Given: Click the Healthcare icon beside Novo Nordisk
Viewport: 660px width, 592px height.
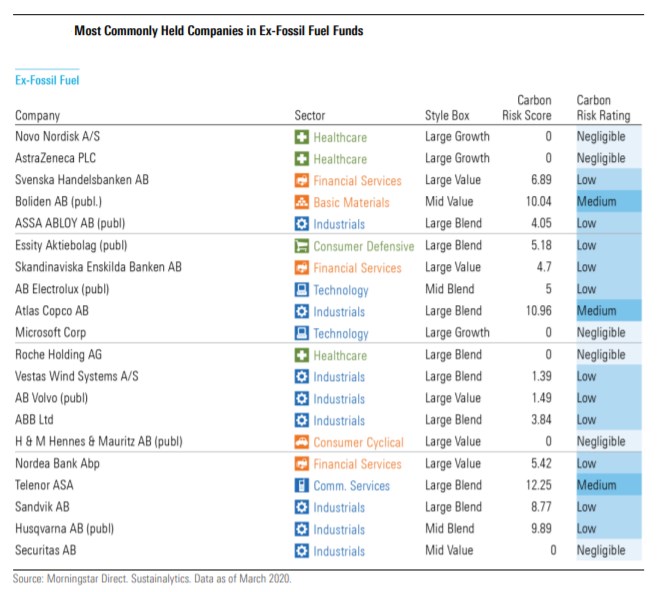Looking at the screenshot, I should 301,137.
